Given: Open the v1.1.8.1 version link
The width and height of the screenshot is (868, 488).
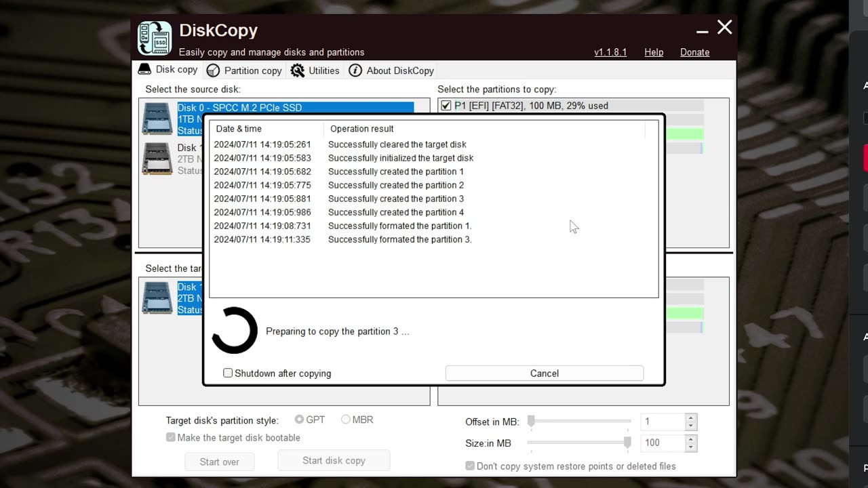Looking at the screenshot, I should (610, 52).
